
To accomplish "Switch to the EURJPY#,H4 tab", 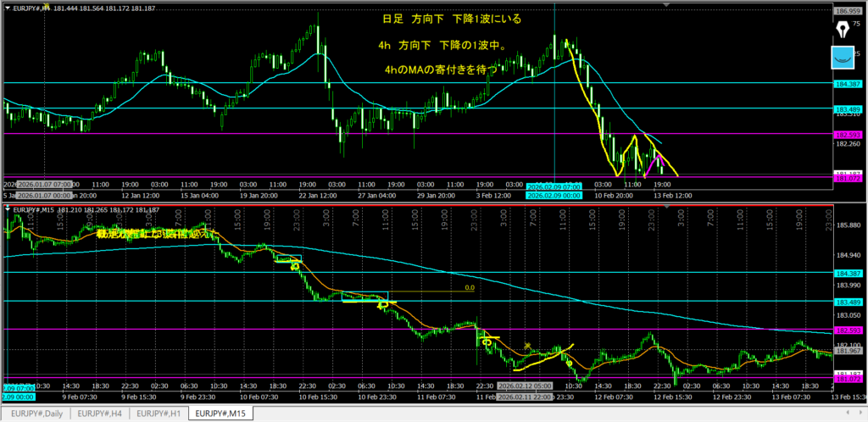I will pos(97,414).
